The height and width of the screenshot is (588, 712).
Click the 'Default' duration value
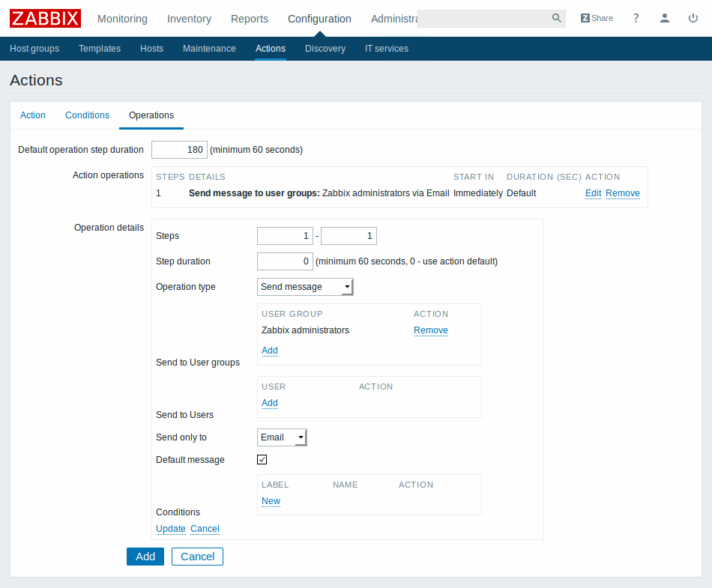pyautogui.click(x=522, y=193)
